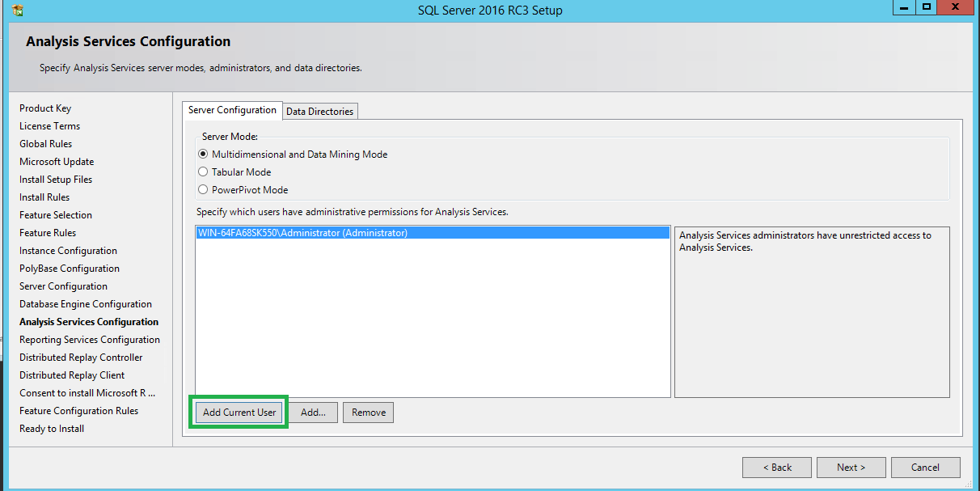Click the Product Key step
The image size is (980, 491).
(x=45, y=108)
